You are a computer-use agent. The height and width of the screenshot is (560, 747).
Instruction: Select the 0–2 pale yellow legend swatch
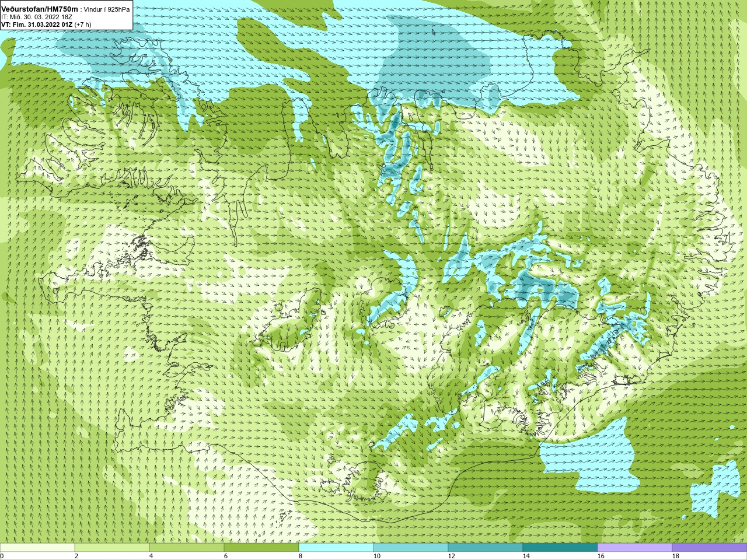[37, 548]
